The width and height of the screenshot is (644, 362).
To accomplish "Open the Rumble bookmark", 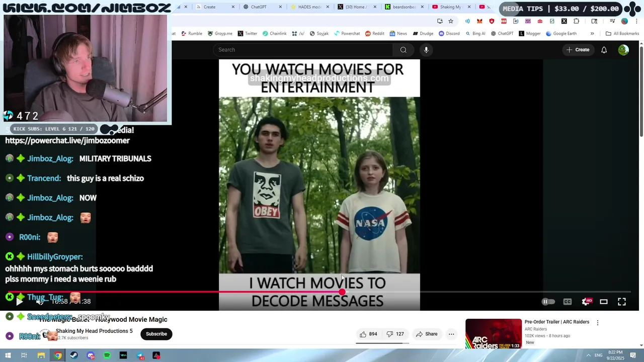I will click(x=192, y=34).
